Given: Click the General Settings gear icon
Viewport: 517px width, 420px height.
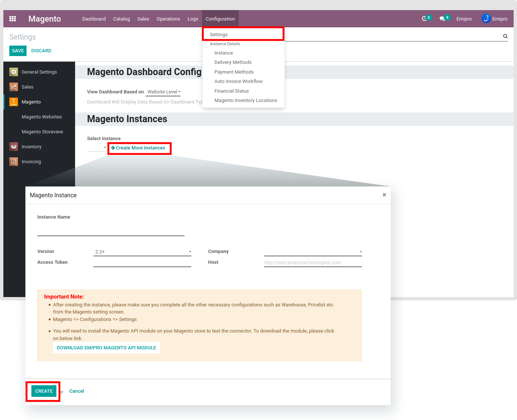Looking at the screenshot, I should tap(14, 72).
